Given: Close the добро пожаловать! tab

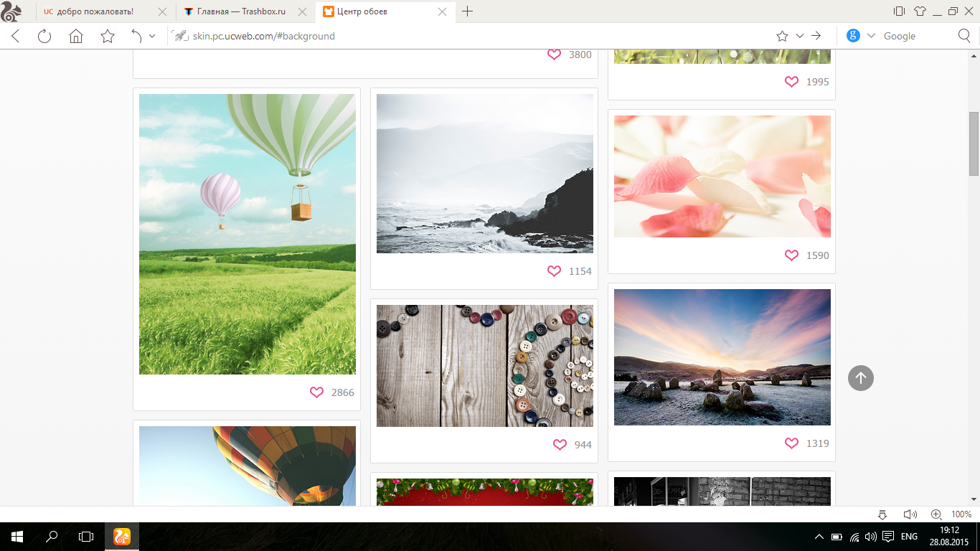Looking at the screenshot, I should pos(162,11).
